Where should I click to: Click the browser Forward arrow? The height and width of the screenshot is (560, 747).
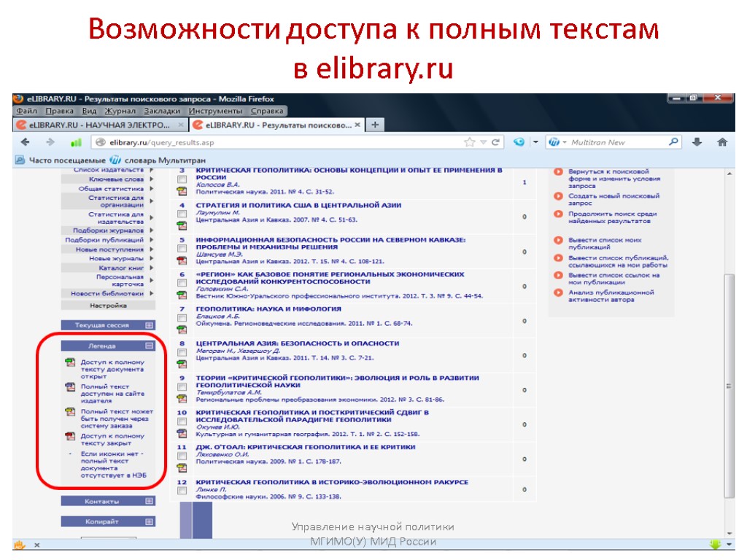pos(50,142)
